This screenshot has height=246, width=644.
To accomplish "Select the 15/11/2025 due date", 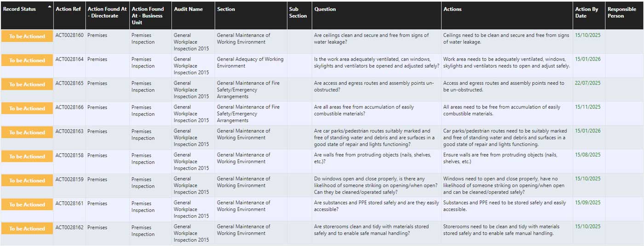I will (587, 107).
